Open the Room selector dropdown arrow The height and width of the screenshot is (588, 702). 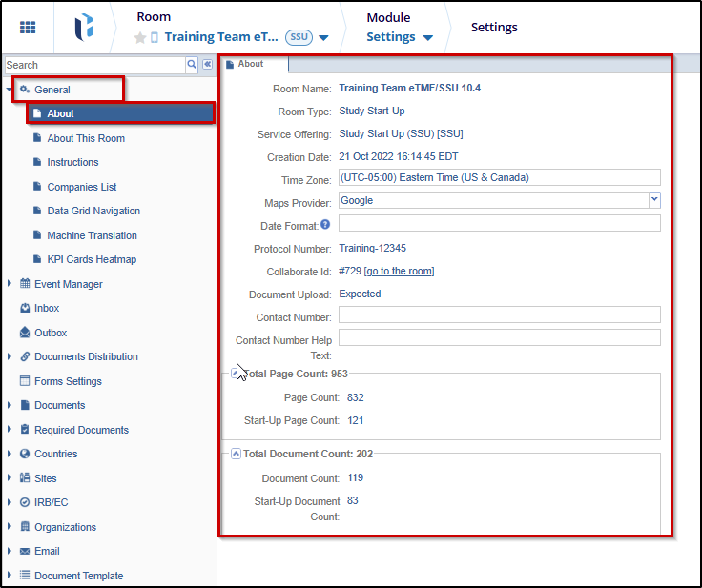pyautogui.click(x=324, y=38)
